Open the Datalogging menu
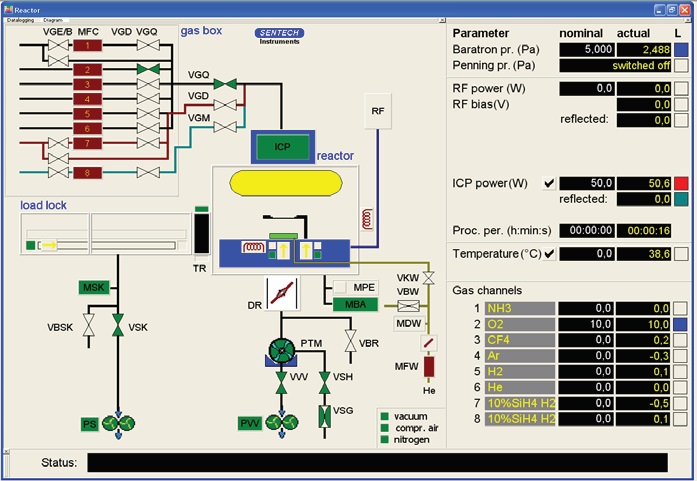 point(20,20)
